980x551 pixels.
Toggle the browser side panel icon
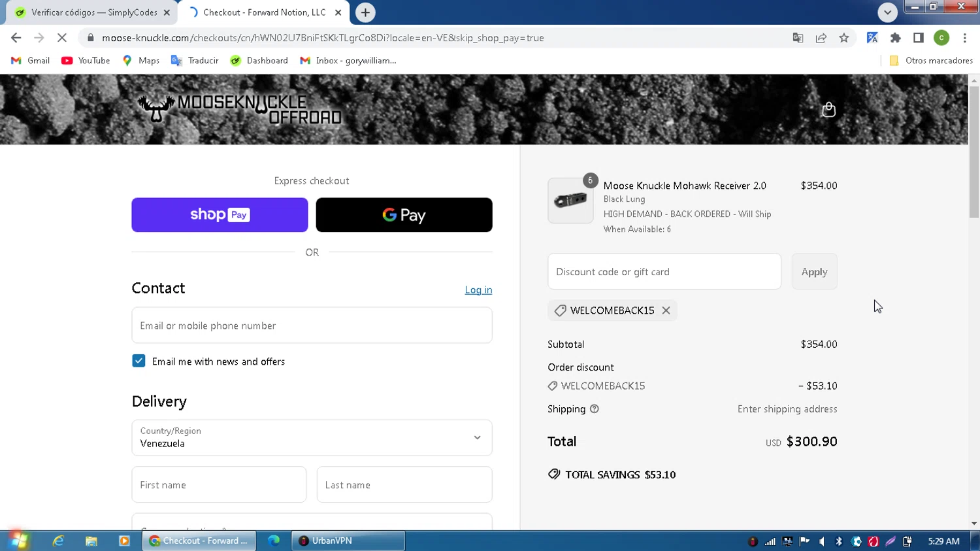pyautogui.click(x=919, y=38)
